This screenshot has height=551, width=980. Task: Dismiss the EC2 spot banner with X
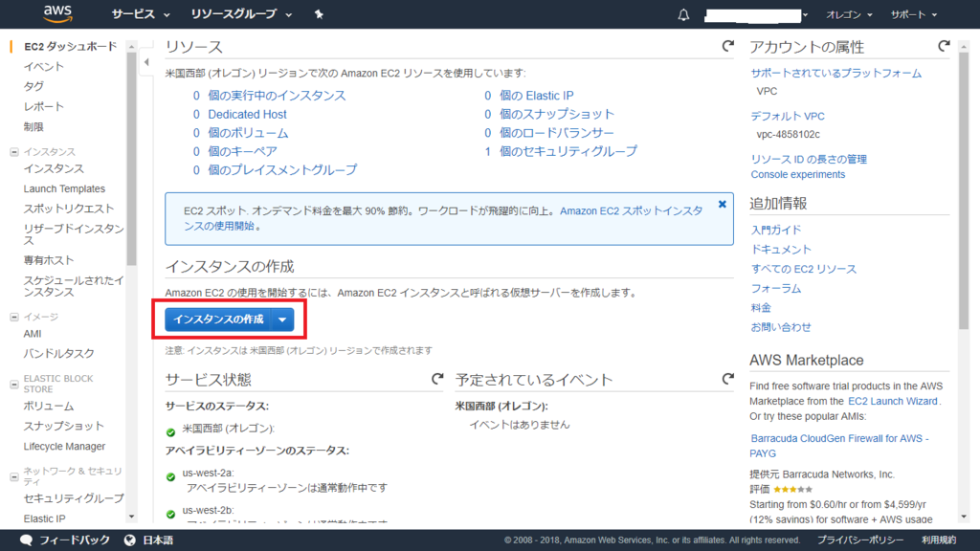pos(723,203)
